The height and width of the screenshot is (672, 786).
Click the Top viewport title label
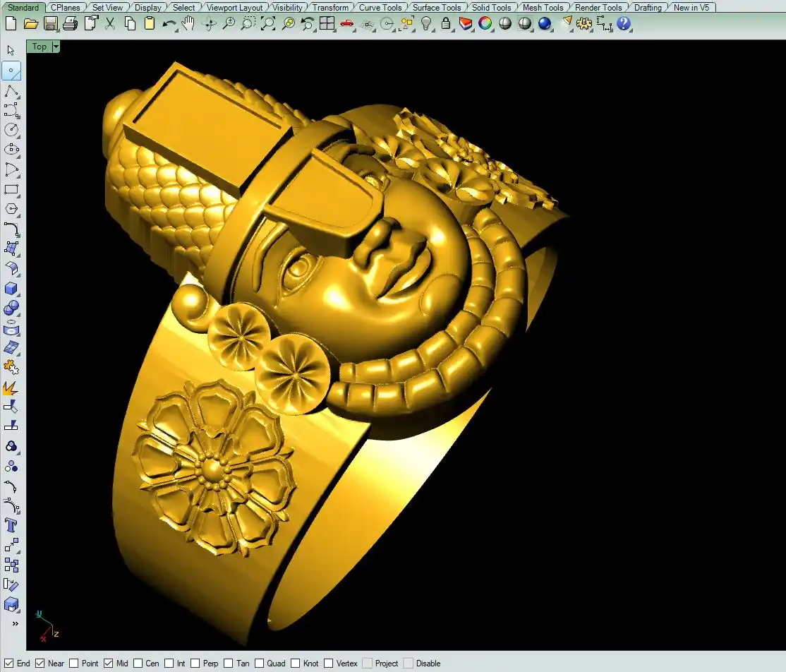point(40,47)
